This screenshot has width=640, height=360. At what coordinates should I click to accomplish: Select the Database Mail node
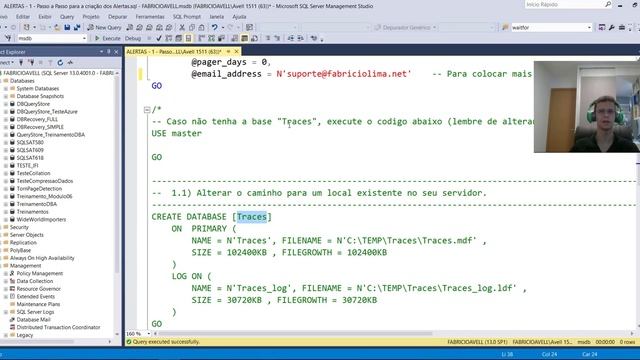(33, 320)
